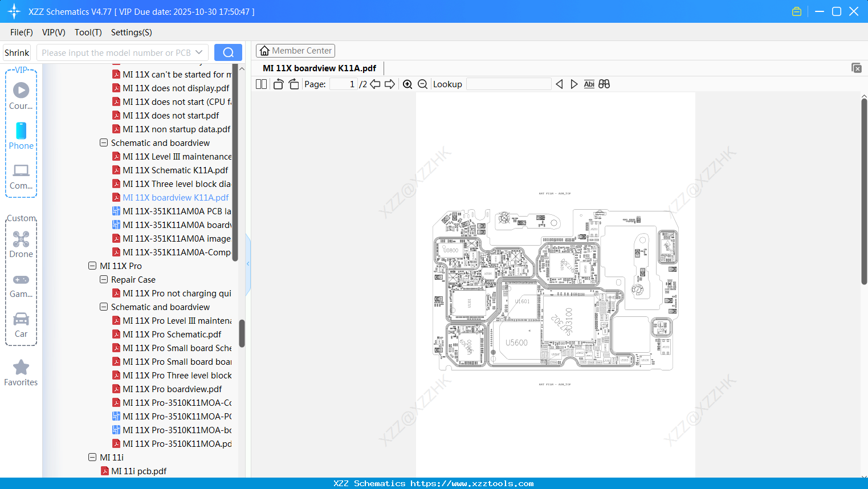This screenshot has height=489, width=868.
Task: Rotate the boardview page clockwise
Action: coord(294,84)
